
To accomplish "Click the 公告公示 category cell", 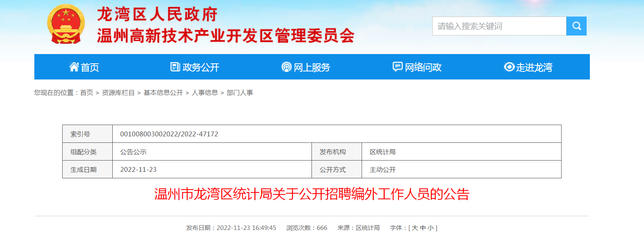I will [x=212, y=152].
